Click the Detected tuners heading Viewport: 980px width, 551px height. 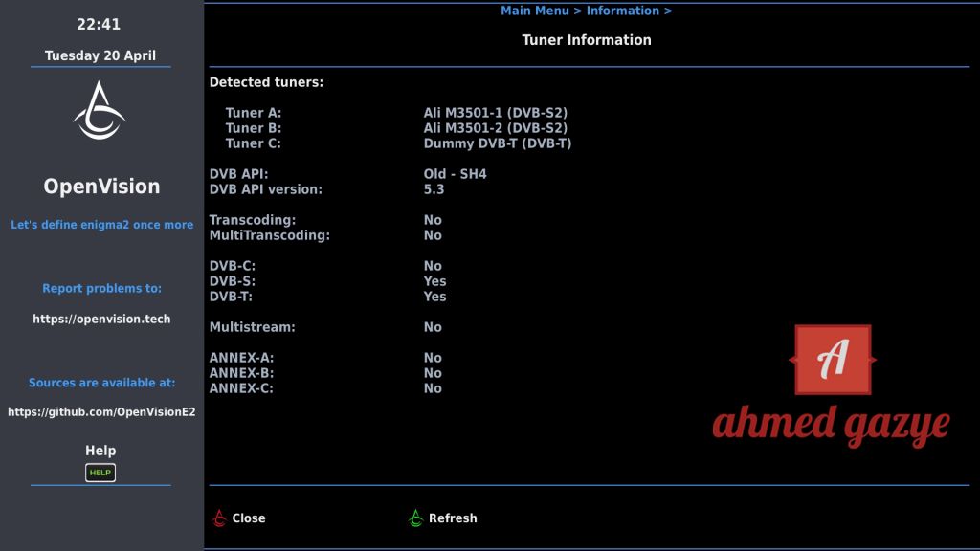266,82
